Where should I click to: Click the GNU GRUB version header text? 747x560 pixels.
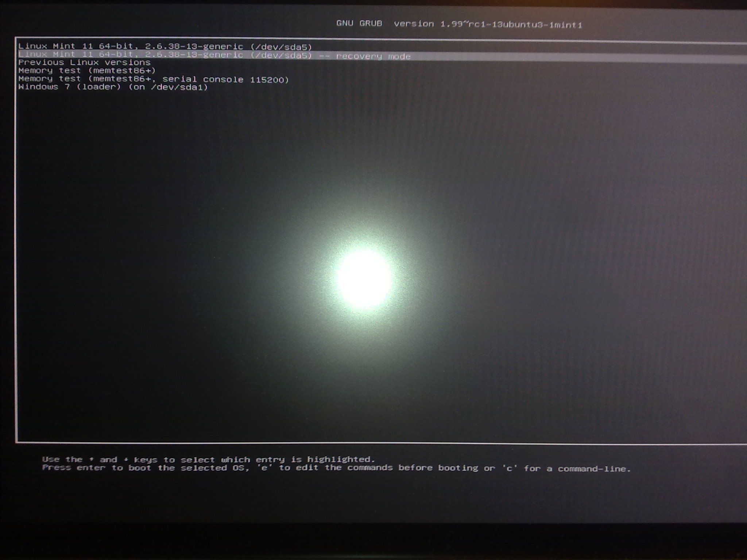point(459,24)
